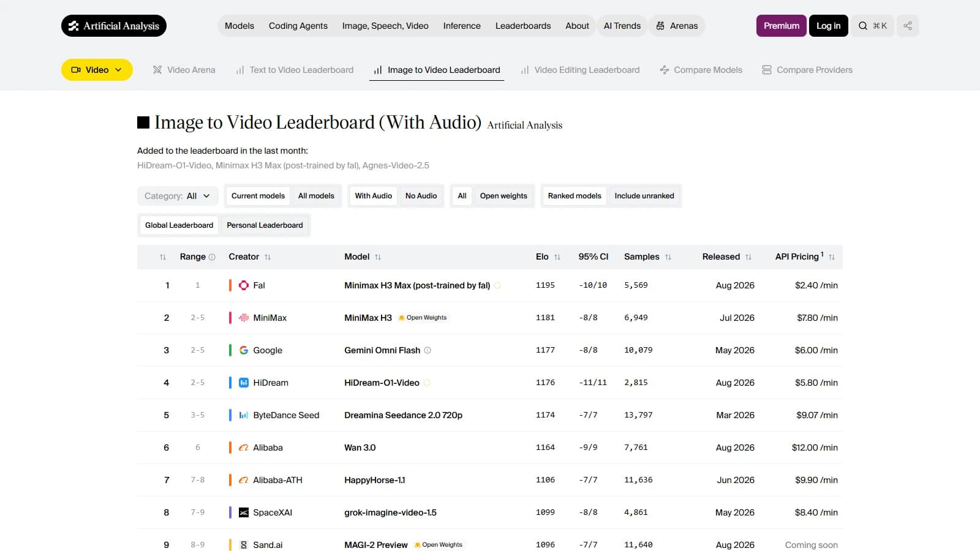Screen dimensions: 980x551
Task: Open the Video section dropdown
Action: click(x=97, y=70)
